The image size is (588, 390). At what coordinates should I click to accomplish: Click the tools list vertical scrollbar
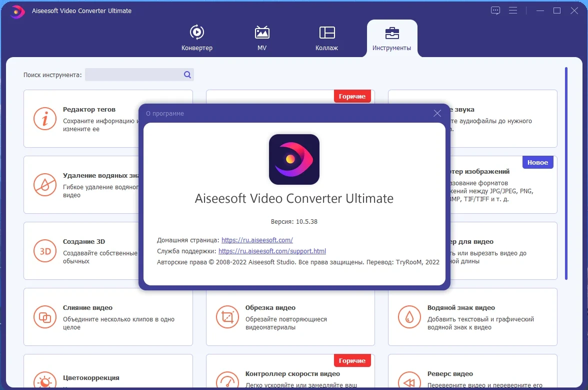(x=566, y=173)
